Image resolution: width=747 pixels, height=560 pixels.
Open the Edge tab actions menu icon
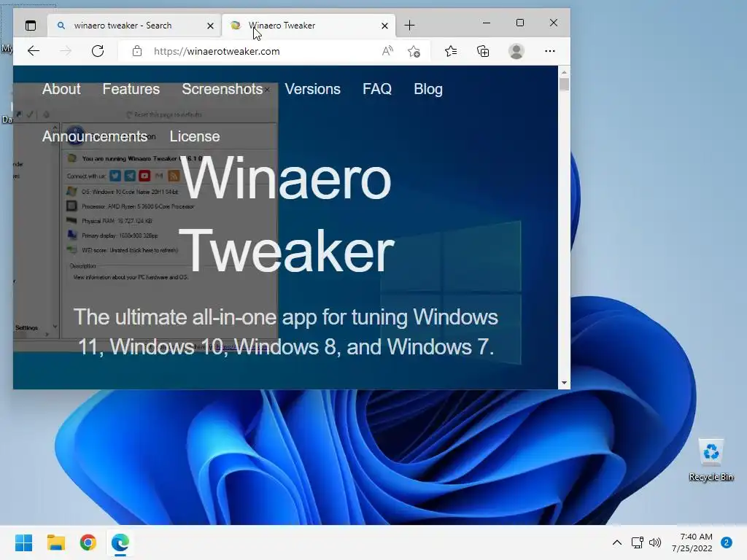pos(31,26)
